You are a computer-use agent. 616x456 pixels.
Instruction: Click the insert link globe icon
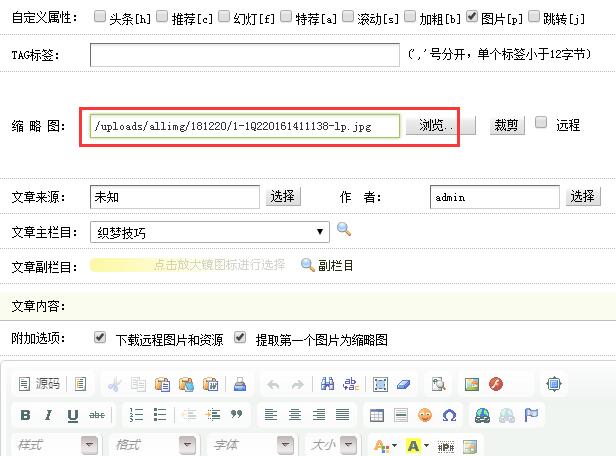[482, 415]
